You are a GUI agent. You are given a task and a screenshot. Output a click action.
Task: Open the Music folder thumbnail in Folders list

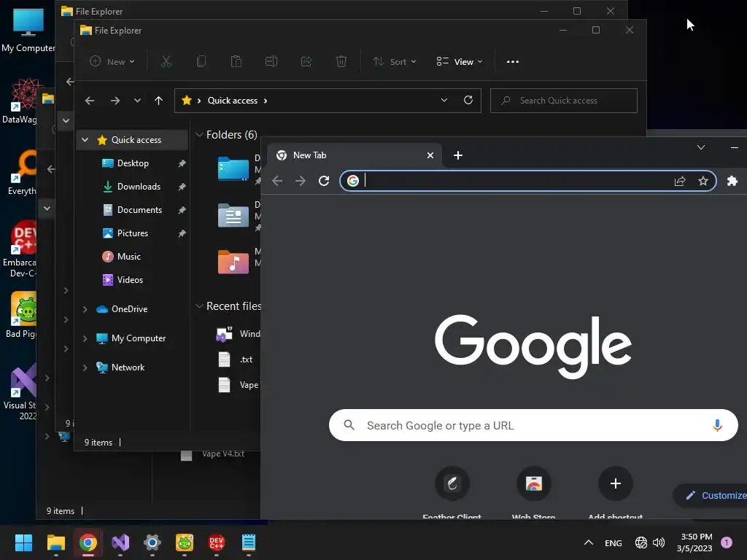[x=233, y=262]
